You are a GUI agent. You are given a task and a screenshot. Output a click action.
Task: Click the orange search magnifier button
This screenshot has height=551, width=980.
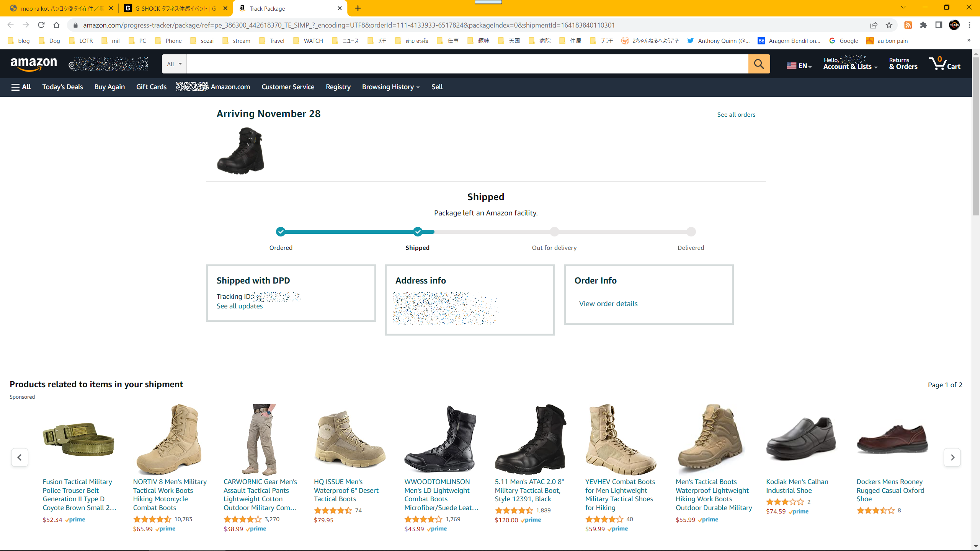[759, 64]
